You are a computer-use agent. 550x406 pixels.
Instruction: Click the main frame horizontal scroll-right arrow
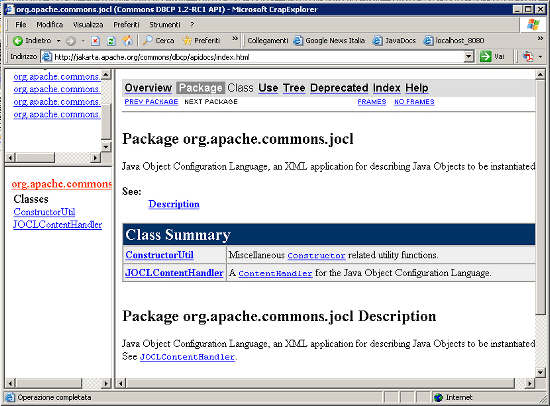click(530, 384)
